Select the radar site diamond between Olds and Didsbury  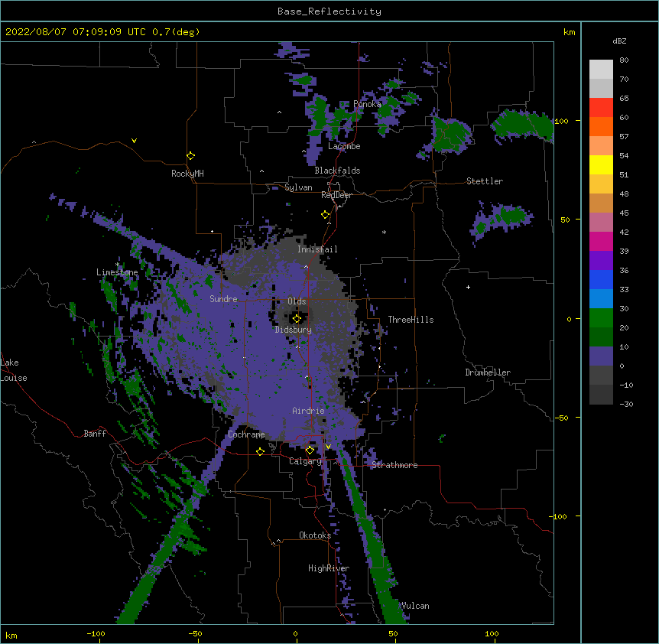297,319
